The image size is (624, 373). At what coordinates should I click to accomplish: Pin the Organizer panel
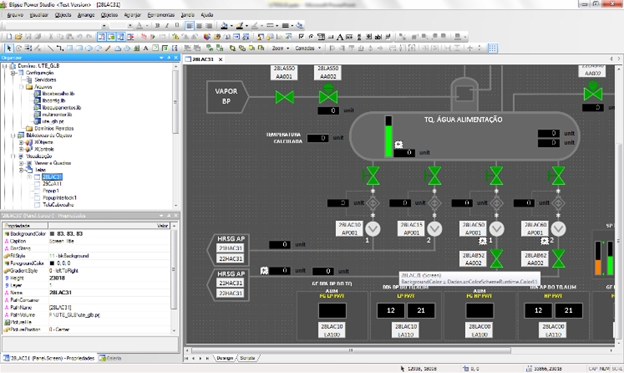(x=169, y=58)
